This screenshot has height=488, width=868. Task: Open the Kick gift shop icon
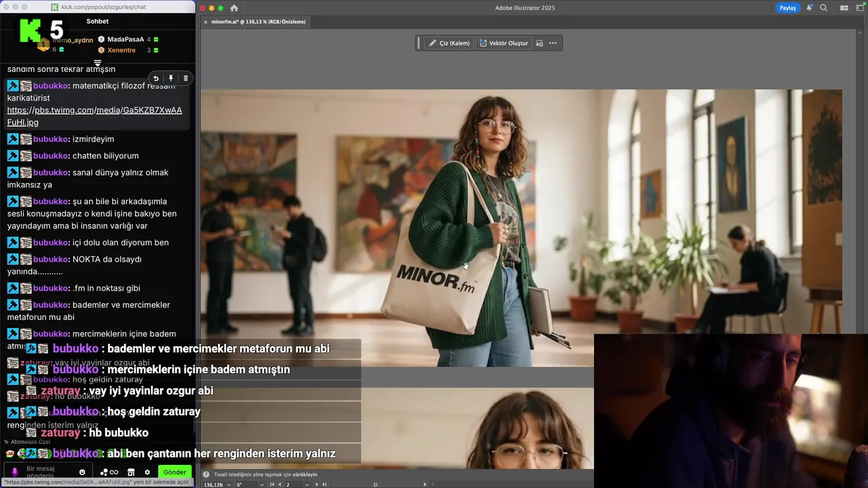pyautogui.click(x=131, y=472)
